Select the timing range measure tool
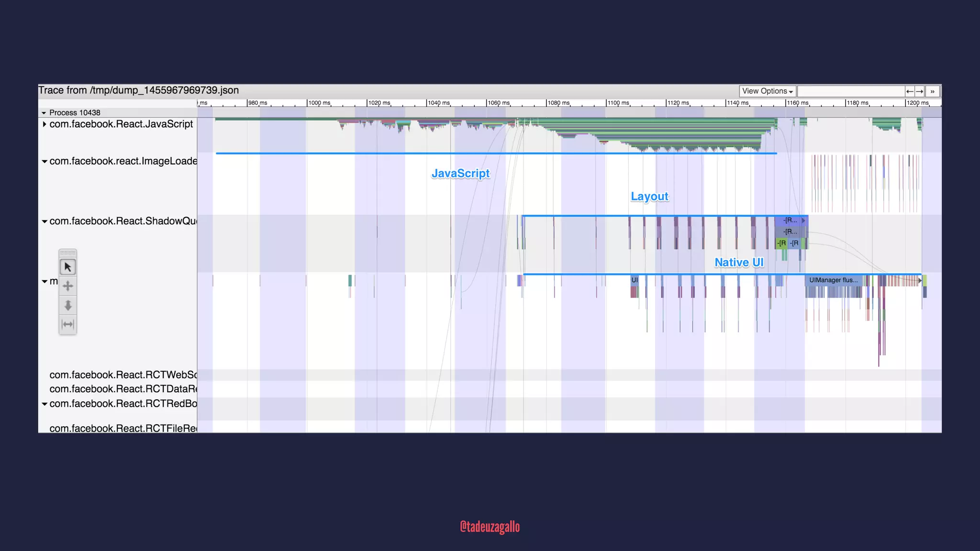980x551 pixels. pyautogui.click(x=67, y=324)
